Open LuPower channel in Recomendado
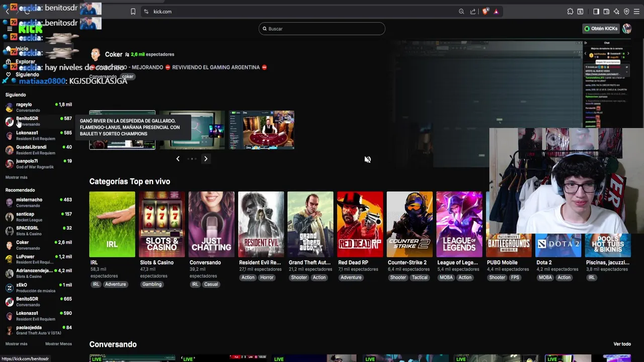This screenshot has width=644, height=362. (38, 259)
